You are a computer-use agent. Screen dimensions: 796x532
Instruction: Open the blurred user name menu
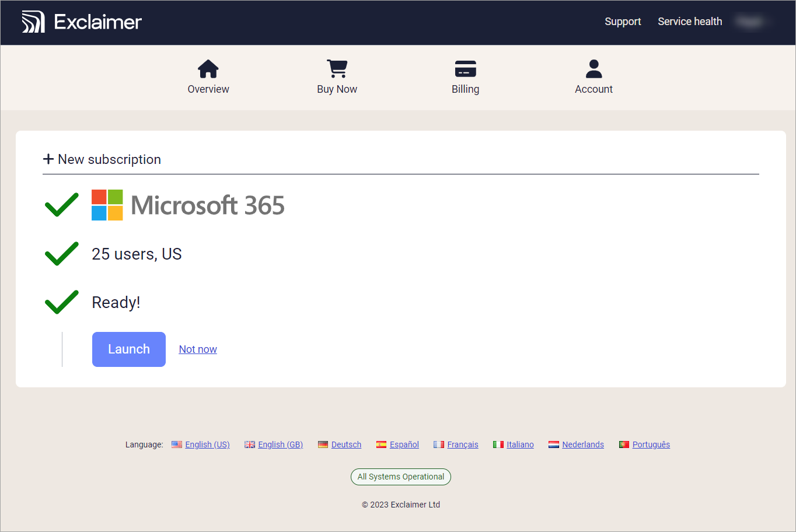[x=752, y=22]
